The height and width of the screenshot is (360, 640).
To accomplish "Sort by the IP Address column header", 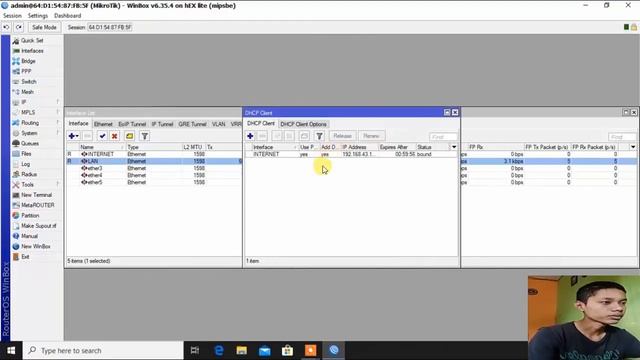I will 360,147.
